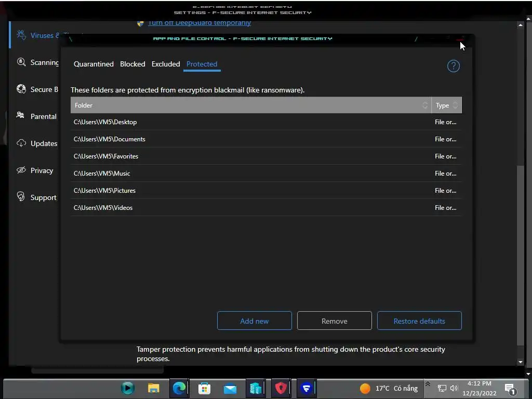
Task: Show hidden tray icons chevron
Action: coord(428,384)
